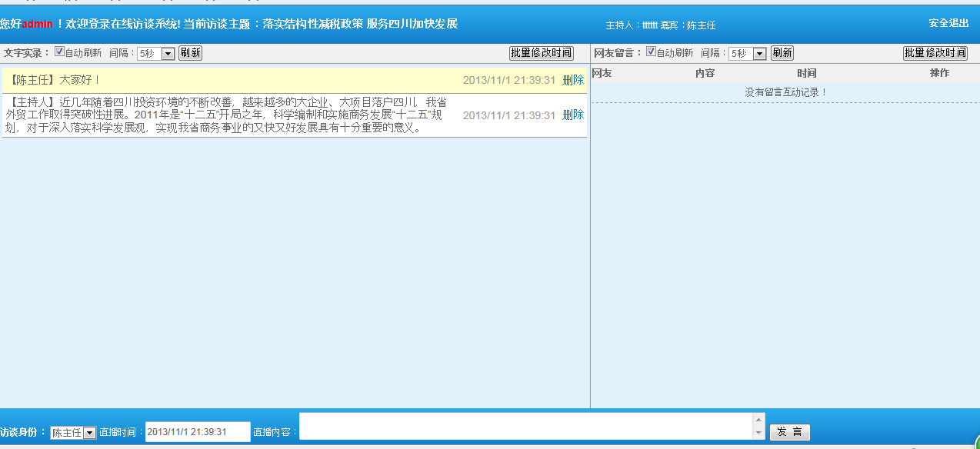The height and width of the screenshot is (449, 980).
Task: Click 批量修改时间 in the 网友留言 panel
Action: pyautogui.click(x=935, y=53)
